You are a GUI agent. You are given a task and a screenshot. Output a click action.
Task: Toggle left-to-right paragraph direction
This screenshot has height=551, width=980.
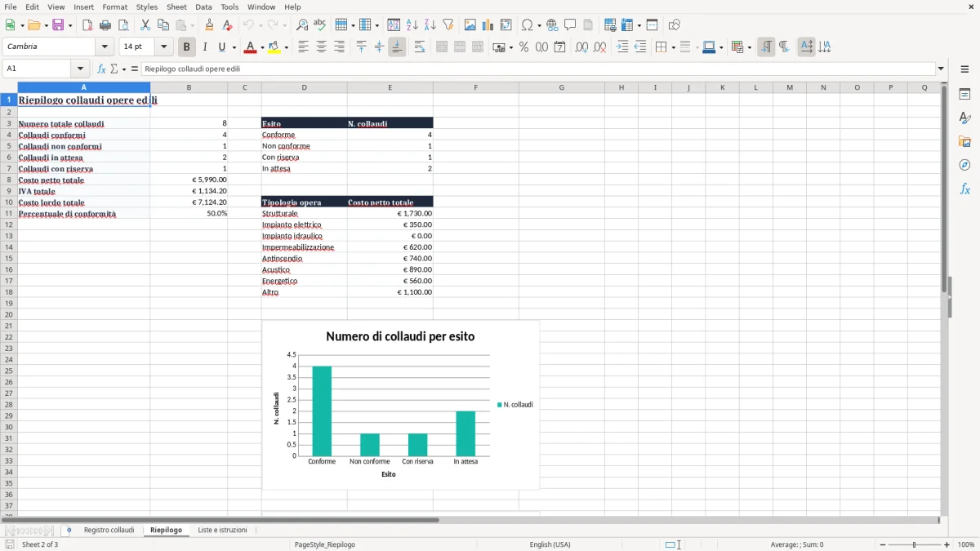[x=766, y=47]
